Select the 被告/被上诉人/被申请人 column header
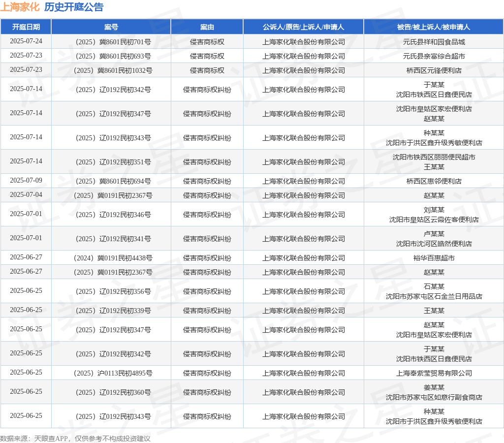This screenshot has height=443, width=504. click(434, 27)
